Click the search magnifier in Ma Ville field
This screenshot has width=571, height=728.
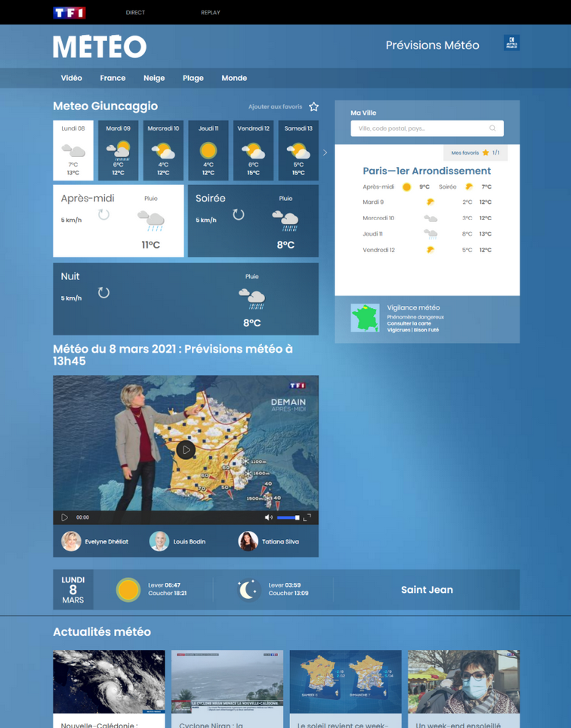pos(492,128)
